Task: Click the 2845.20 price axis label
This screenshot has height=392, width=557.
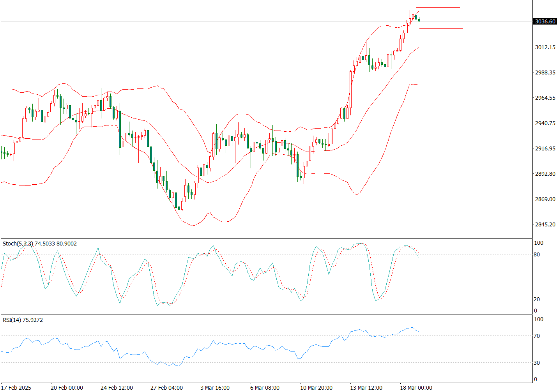Action: (x=545, y=224)
